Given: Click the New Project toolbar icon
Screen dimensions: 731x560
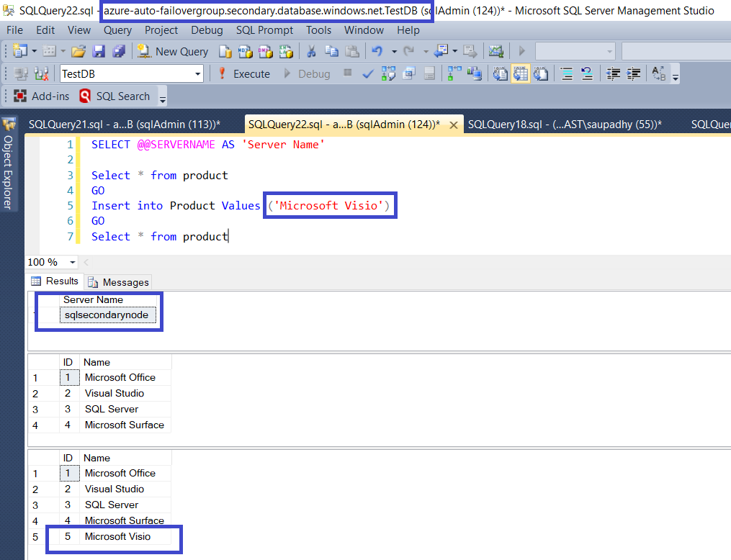Looking at the screenshot, I should point(20,51).
